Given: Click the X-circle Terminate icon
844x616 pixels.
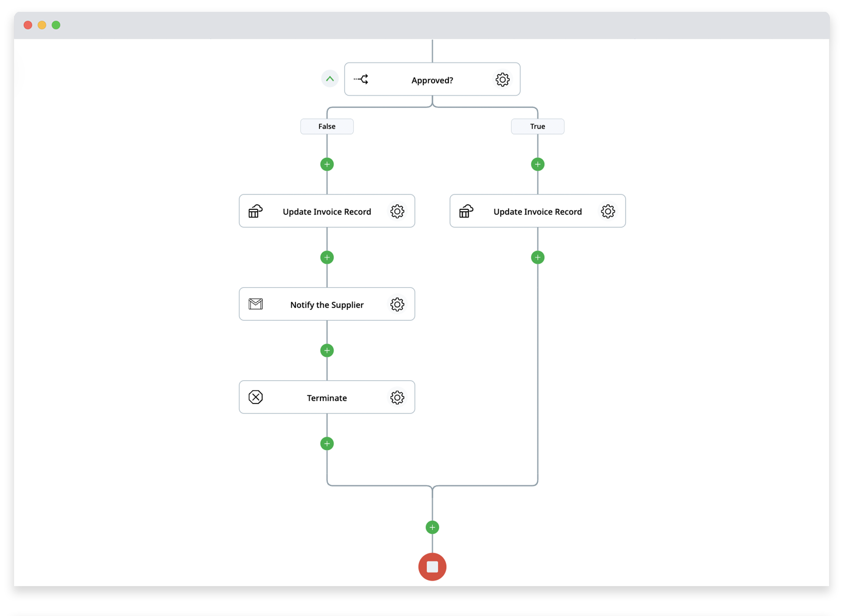Looking at the screenshot, I should click(255, 397).
